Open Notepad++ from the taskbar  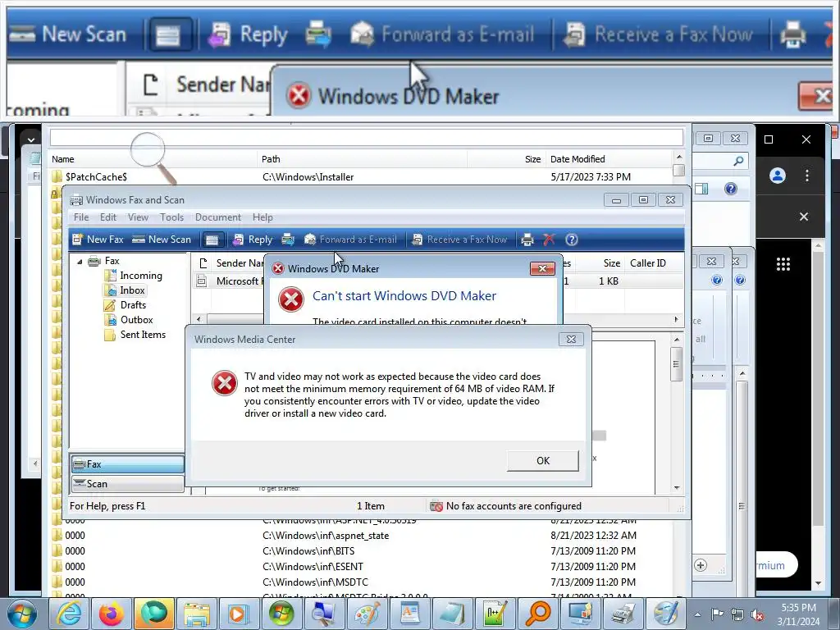point(495,614)
